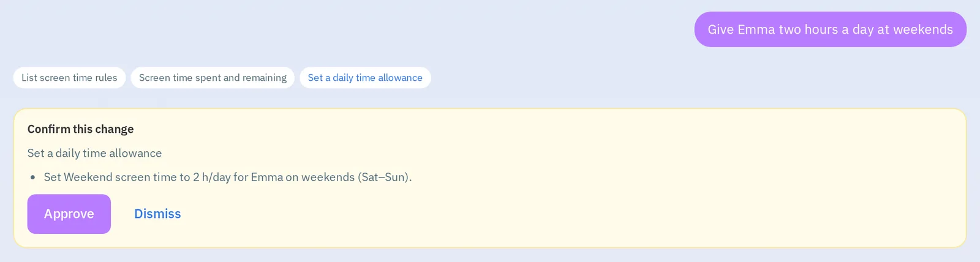The width and height of the screenshot is (980, 262).
Task: Click the word rules in the first chip
Action: [106, 78]
